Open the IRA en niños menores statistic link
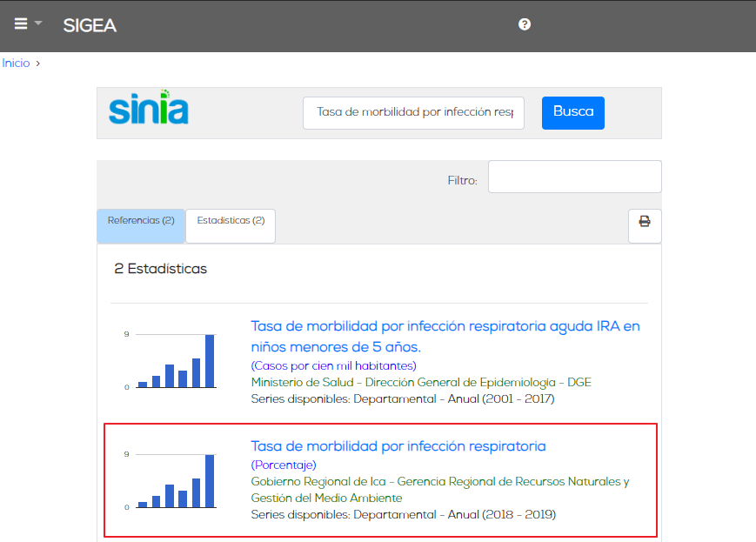The height and width of the screenshot is (542, 756). tap(445, 337)
